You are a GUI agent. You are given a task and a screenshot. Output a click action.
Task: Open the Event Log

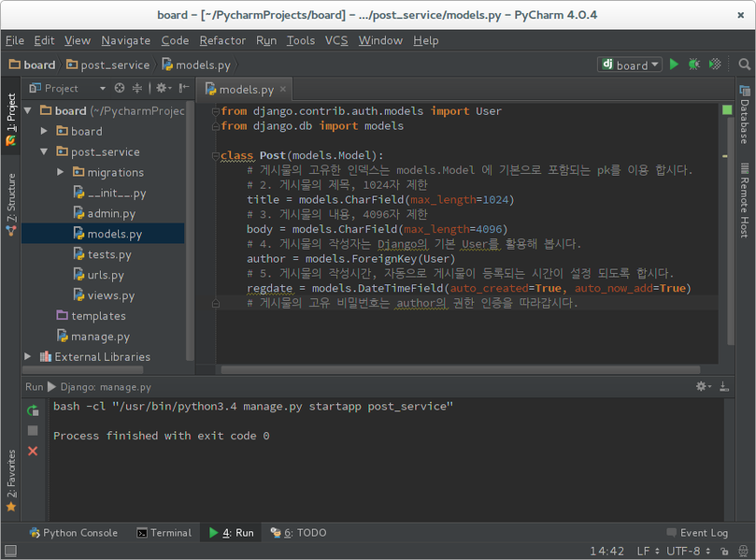(697, 533)
